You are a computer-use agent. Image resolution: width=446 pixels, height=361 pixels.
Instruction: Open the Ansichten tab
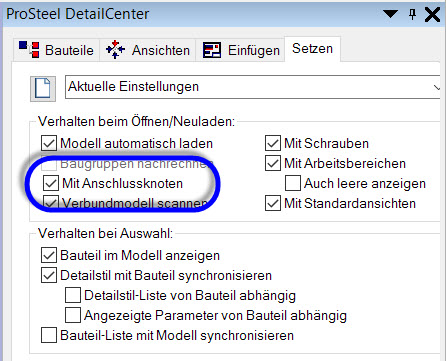click(148, 50)
